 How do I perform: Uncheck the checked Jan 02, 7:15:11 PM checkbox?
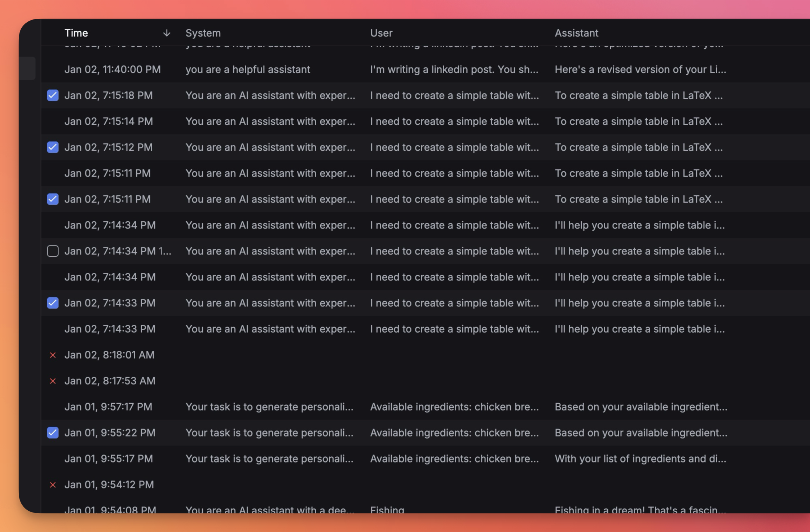coord(53,199)
